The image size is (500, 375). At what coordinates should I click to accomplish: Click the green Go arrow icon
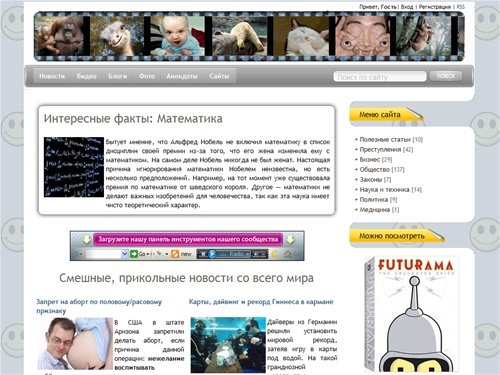point(134,254)
